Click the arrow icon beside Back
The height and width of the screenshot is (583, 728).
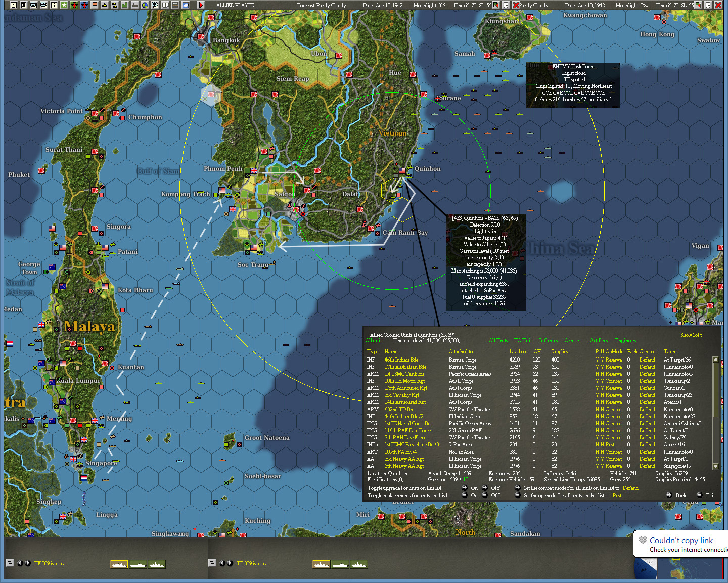point(669,495)
